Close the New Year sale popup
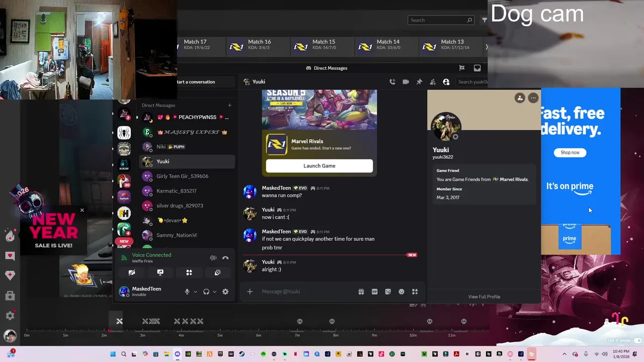This screenshot has width=644, height=362. (x=82, y=210)
